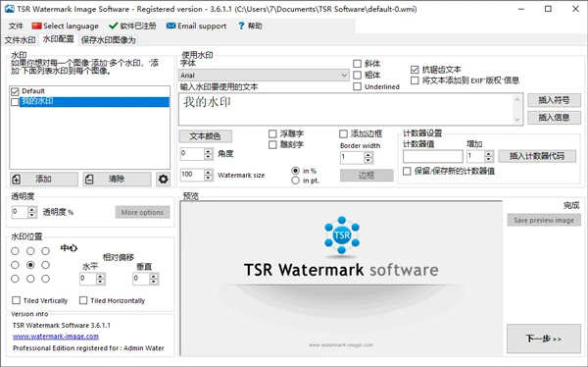This screenshot has width=588, height=367.
Task: Decrease the 垂直 offset spinner
Action: [x=154, y=282]
